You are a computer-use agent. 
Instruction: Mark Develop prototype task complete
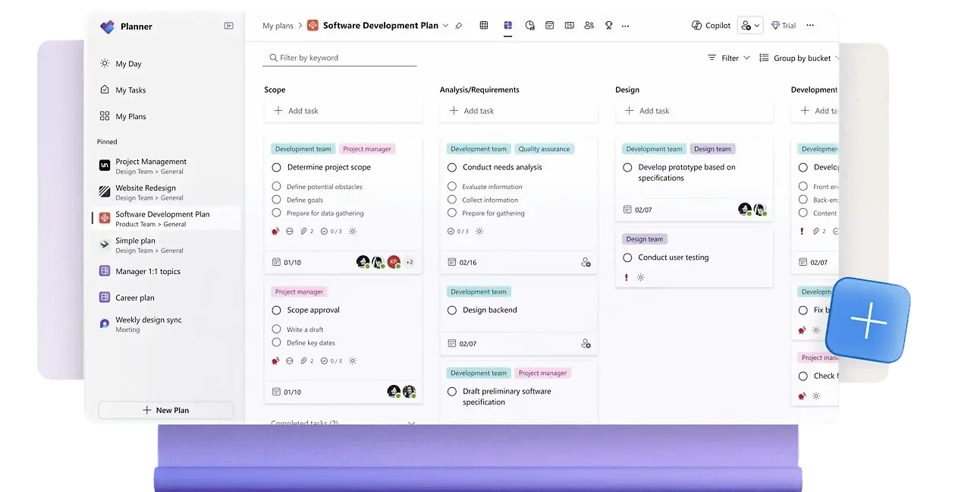point(627,167)
